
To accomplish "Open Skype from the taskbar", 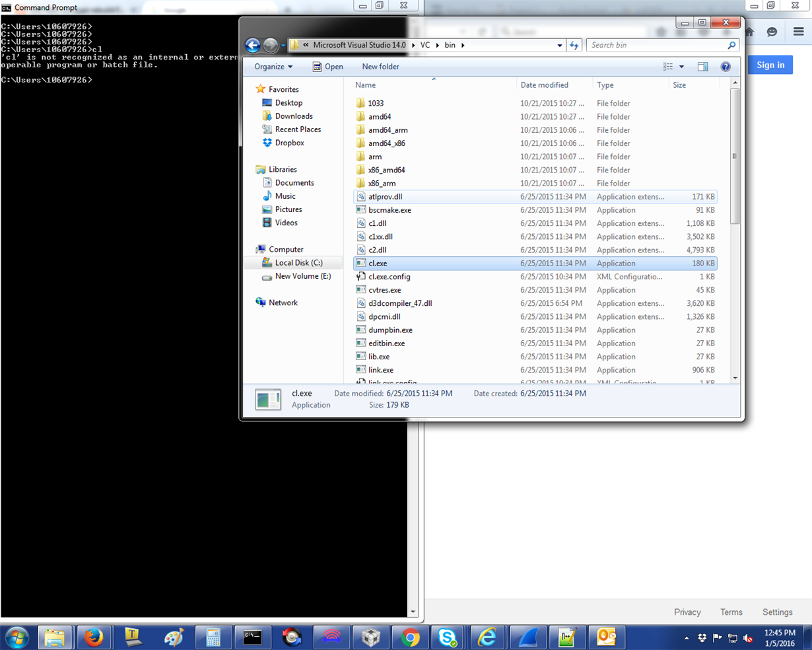I will [x=448, y=637].
